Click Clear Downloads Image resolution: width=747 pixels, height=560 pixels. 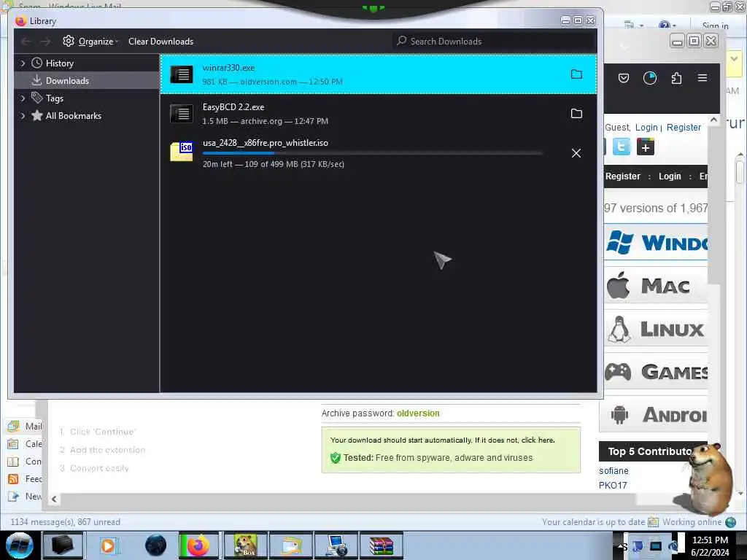tap(160, 42)
